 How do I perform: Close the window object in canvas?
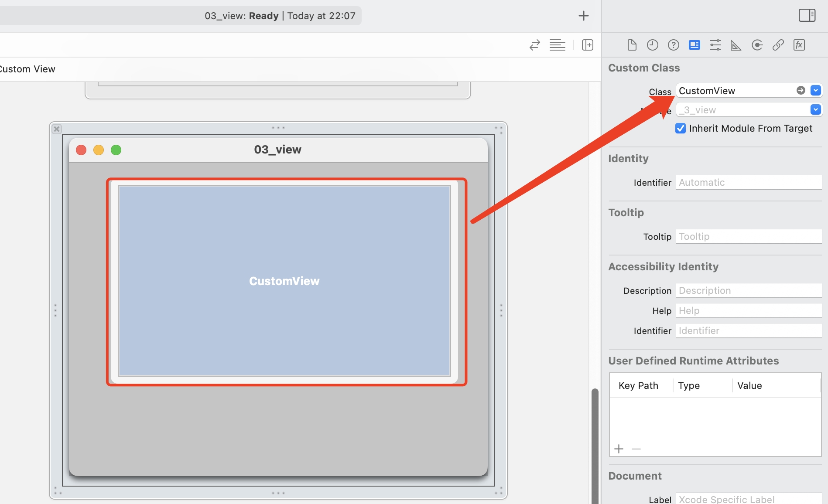click(57, 129)
